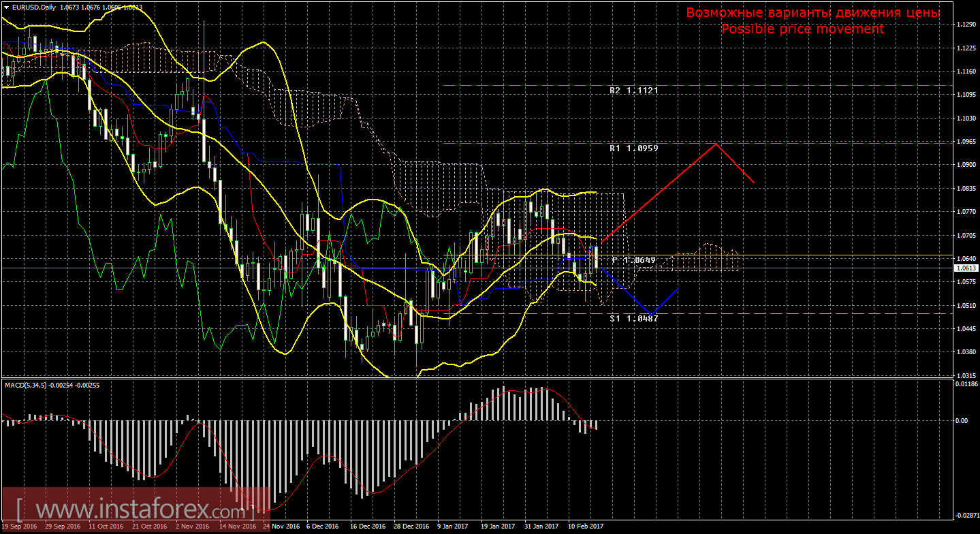Click the 1.0965 price axis label
The width and height of the screenshot is (980, 534).
click(966, 141)
